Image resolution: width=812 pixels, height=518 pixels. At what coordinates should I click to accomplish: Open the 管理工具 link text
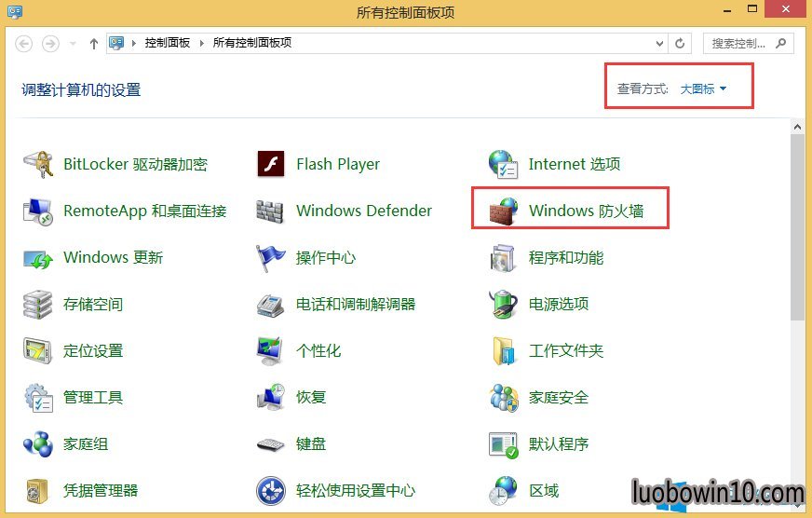coord(93,397)
